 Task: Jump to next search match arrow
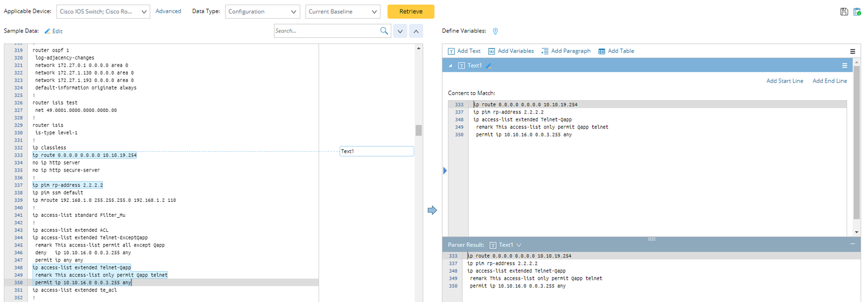pos(400,31)
